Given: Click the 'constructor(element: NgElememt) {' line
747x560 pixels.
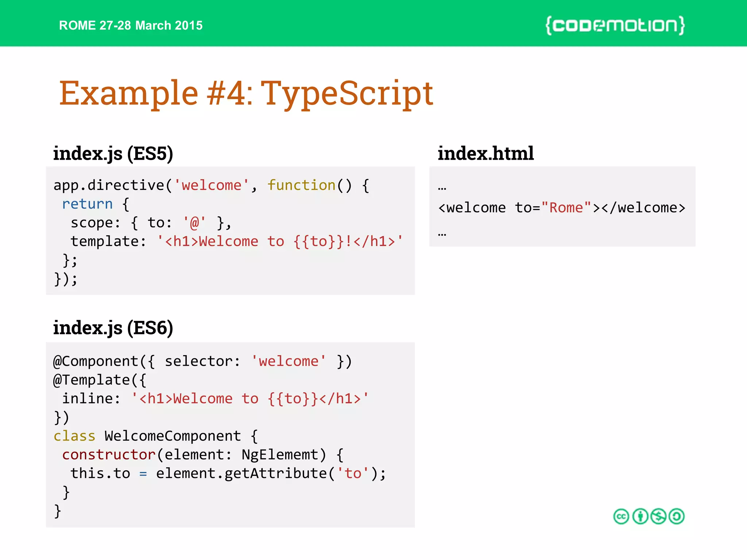Looking at the screenshot, I should (x=203, y=455).
